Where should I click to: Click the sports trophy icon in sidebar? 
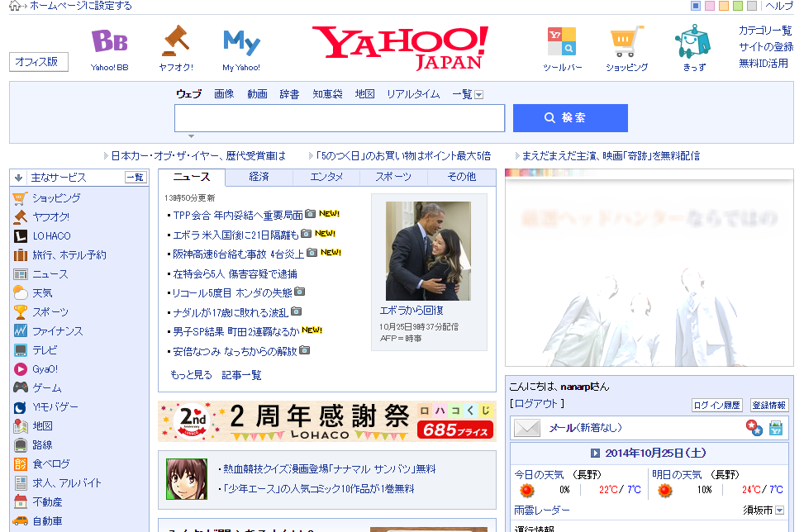(20, 311)
